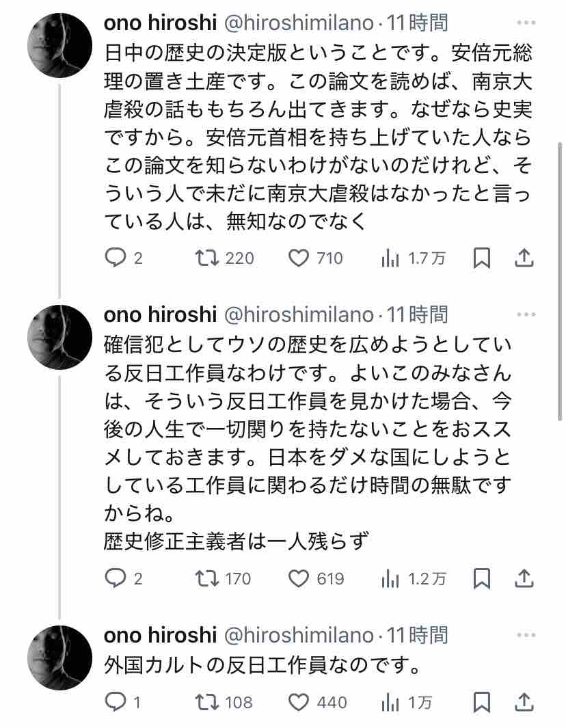Bookmark the third tweet about 外国カルト
The height and width of the screenshot is (728, 566).
point(482,702)
